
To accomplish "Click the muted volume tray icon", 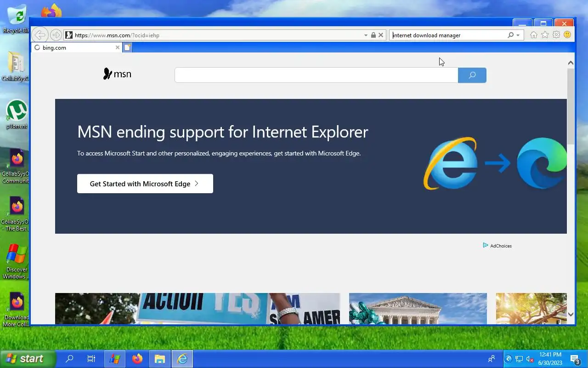I will pyautogui.click(x=530, y=359).
